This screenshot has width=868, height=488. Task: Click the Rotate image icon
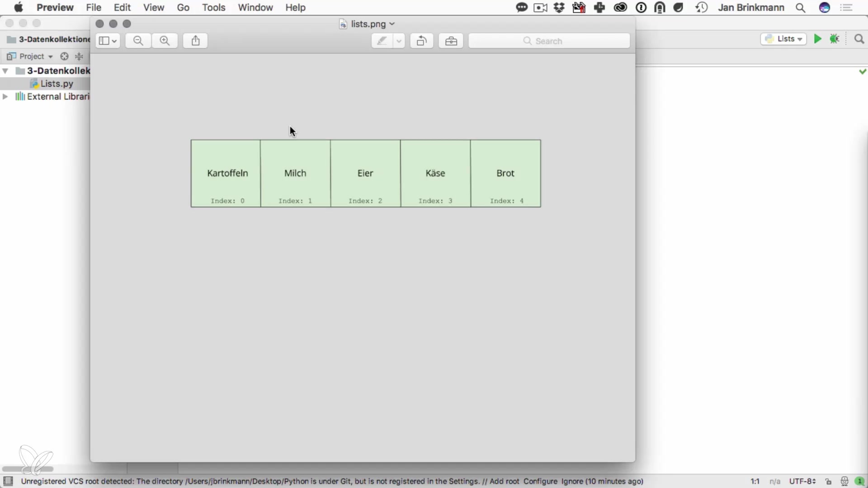421,41
